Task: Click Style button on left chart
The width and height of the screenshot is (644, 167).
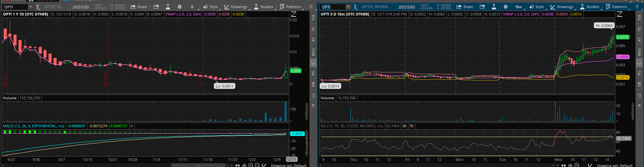Action: click(x=210, y=7)
